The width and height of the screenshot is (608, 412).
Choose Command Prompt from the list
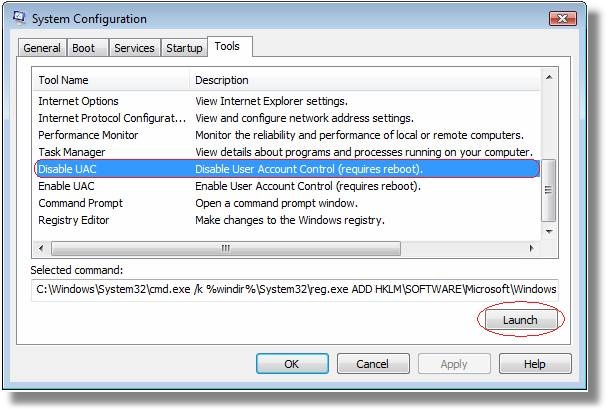[x=286, y=203]
